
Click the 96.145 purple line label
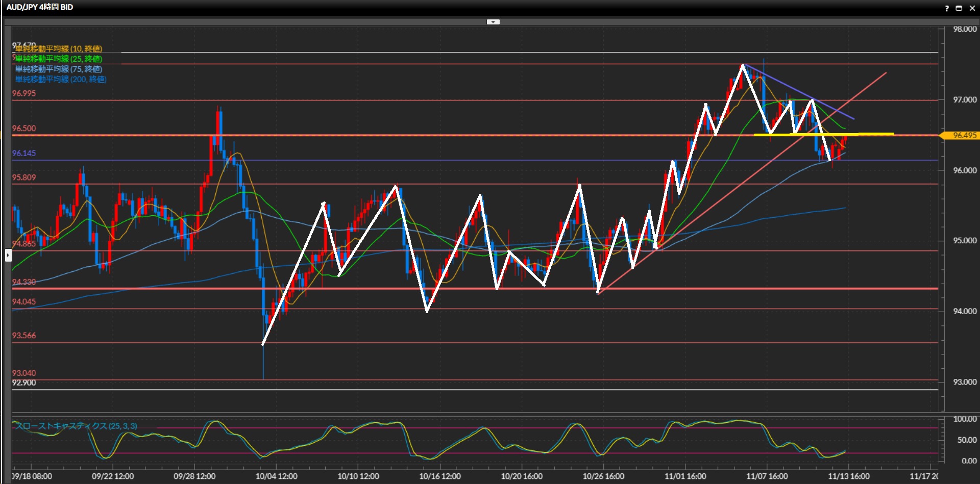tap(24, 154)
